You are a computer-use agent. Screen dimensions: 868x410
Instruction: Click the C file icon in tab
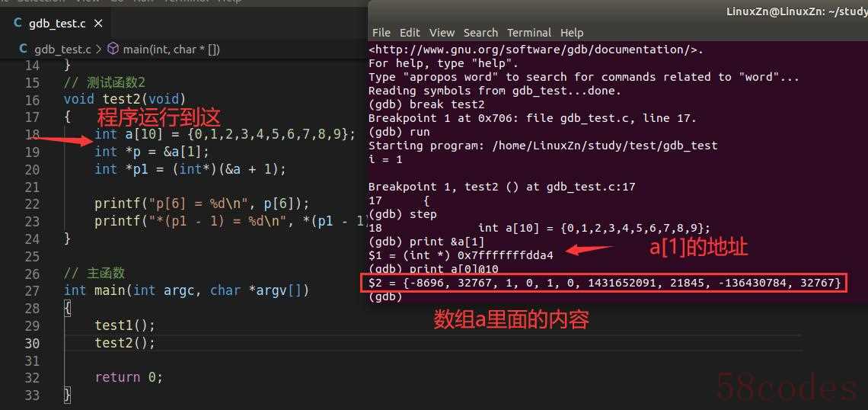click(18, 24)
